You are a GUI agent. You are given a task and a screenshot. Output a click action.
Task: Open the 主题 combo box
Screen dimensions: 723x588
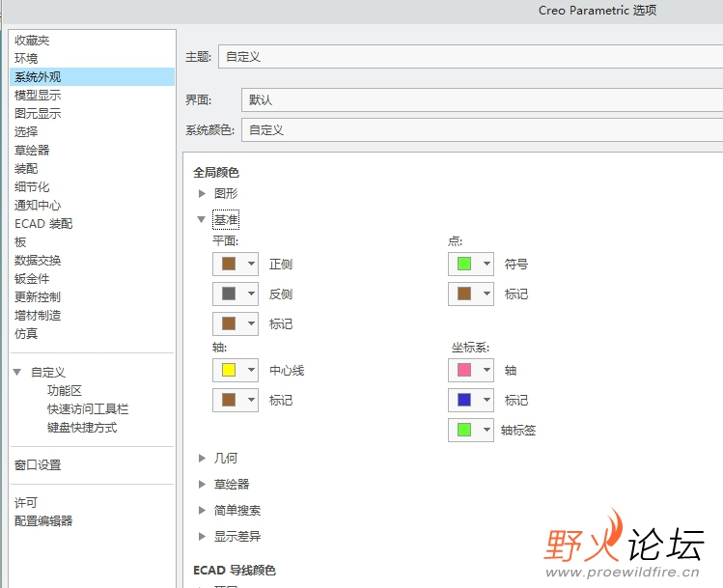click(x=470, y=57)
